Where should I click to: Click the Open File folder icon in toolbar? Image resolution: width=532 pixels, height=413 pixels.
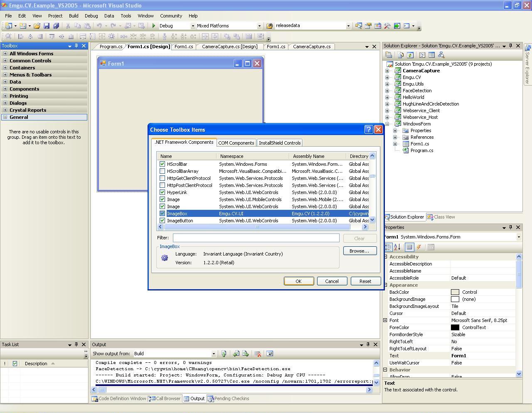pos(37,26)
